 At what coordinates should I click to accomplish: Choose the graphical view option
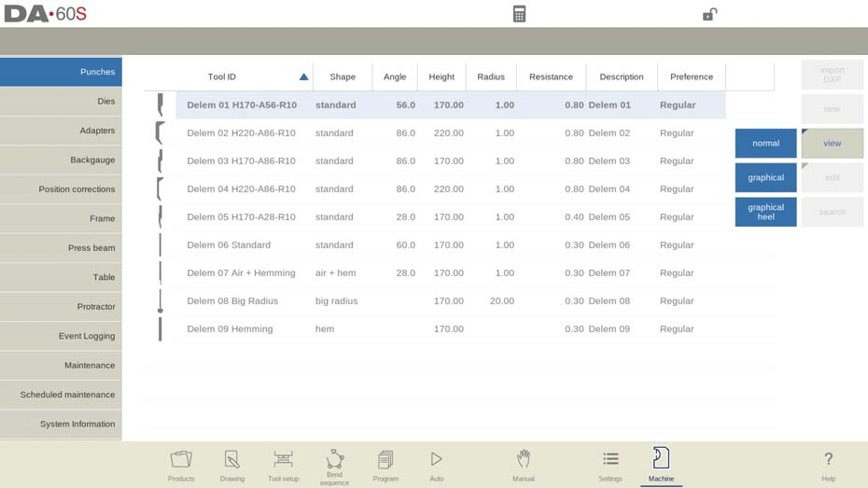(x=765, y=177)
